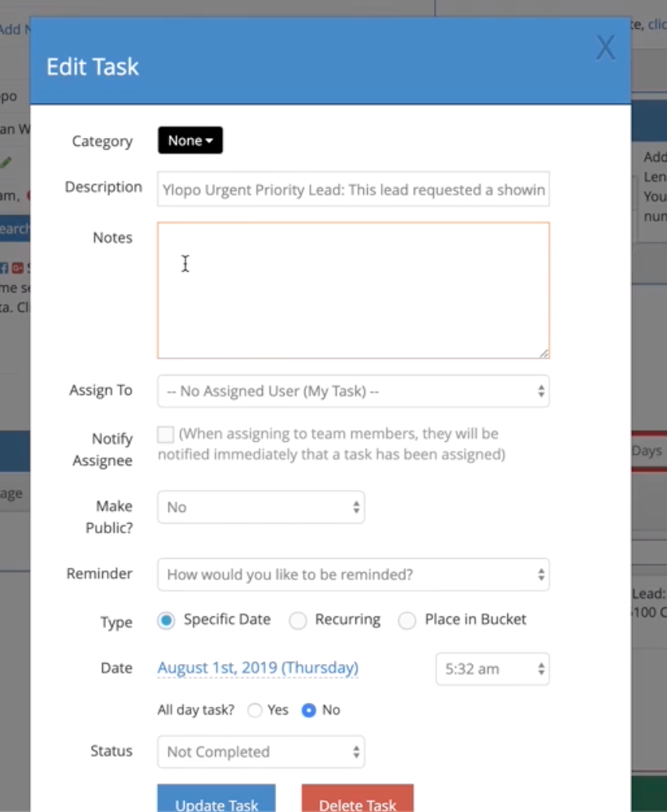Click into the Description text field
The width and height of the screenshot is (667, 812).
tap(353, 189)
